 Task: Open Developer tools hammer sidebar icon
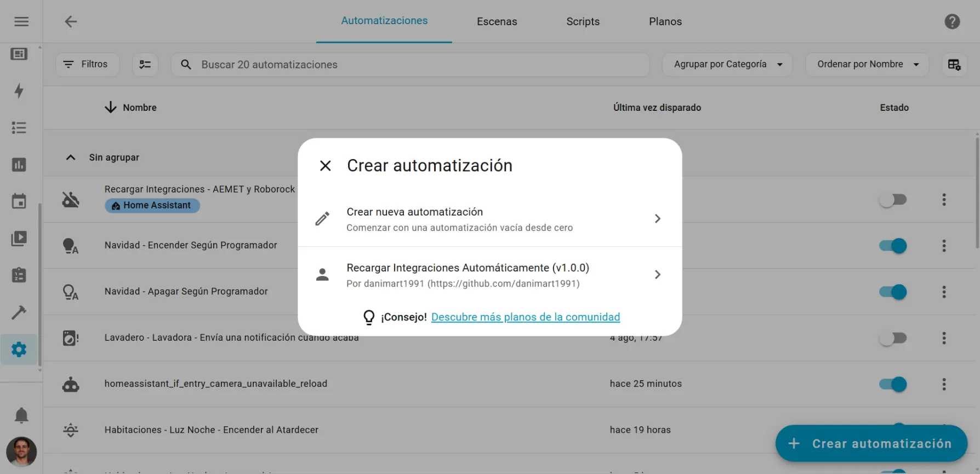[x=19, y=312]
